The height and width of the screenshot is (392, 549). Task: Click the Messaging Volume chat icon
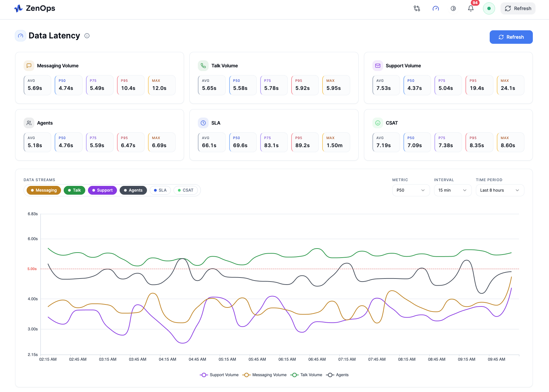[29, 66]
